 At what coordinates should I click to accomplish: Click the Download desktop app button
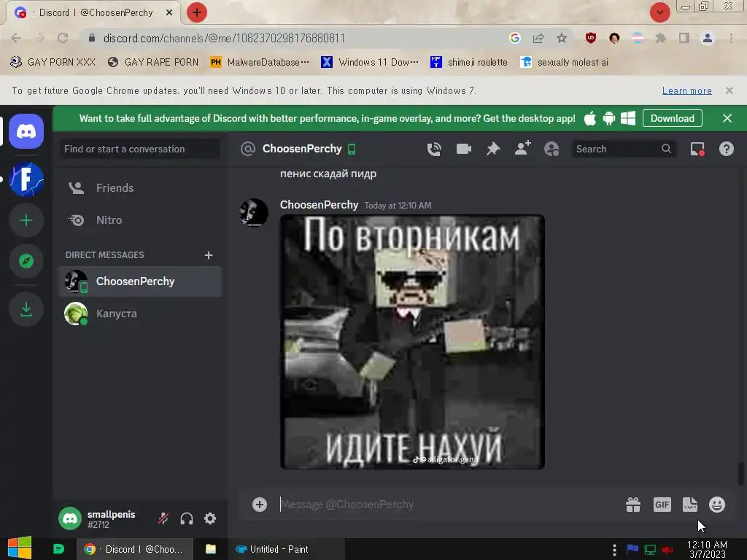pos(672,118)
